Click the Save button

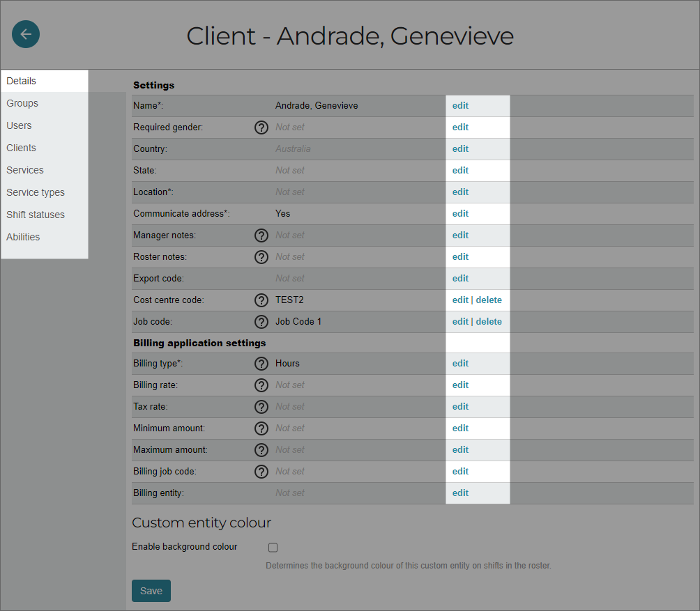[151, 591]
